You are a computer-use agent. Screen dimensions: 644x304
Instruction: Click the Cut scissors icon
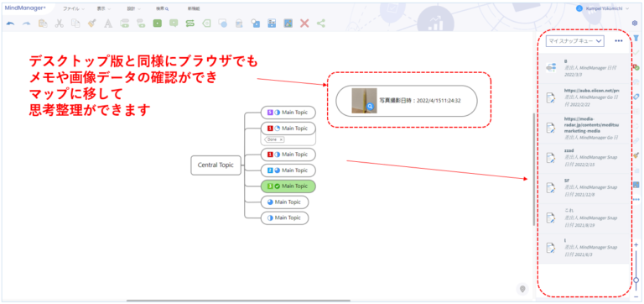[x=60, y=24]
